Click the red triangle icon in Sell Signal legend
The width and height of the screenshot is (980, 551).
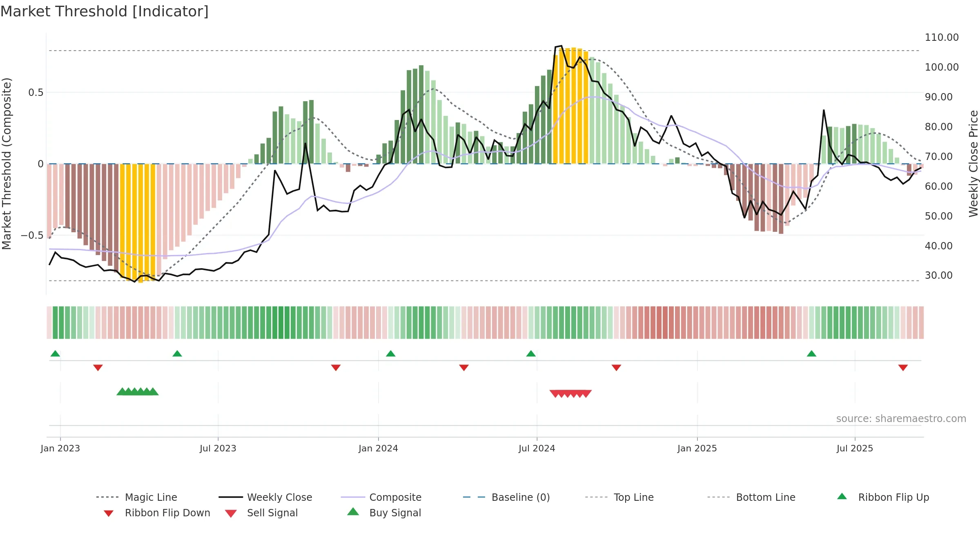[231, 513]
